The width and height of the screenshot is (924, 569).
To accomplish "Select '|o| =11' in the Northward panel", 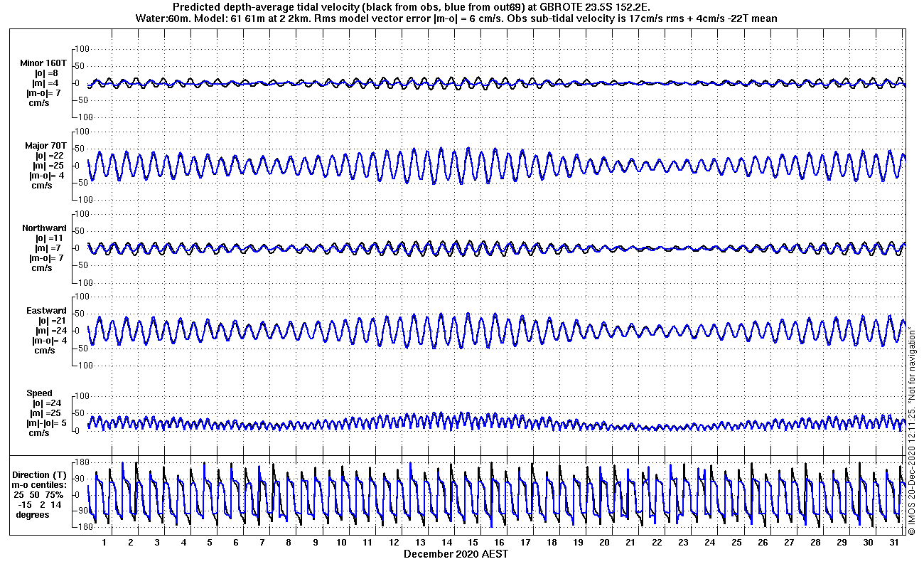I will pos(48,238).
